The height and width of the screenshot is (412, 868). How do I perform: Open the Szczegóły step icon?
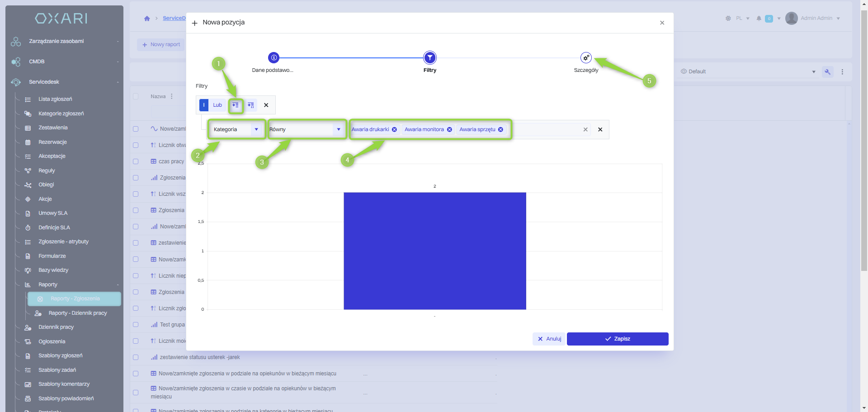click(586, 58)
